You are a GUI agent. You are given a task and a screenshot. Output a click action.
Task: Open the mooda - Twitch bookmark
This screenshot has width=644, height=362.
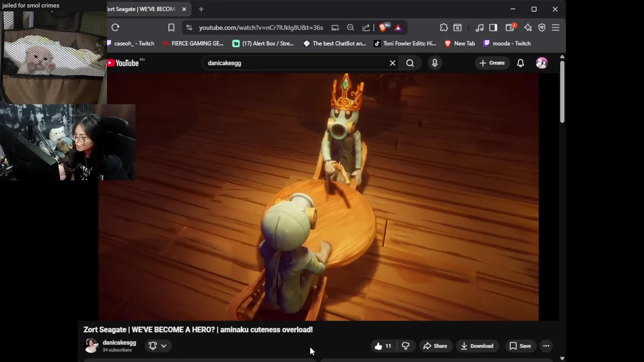tap(507, 43)
